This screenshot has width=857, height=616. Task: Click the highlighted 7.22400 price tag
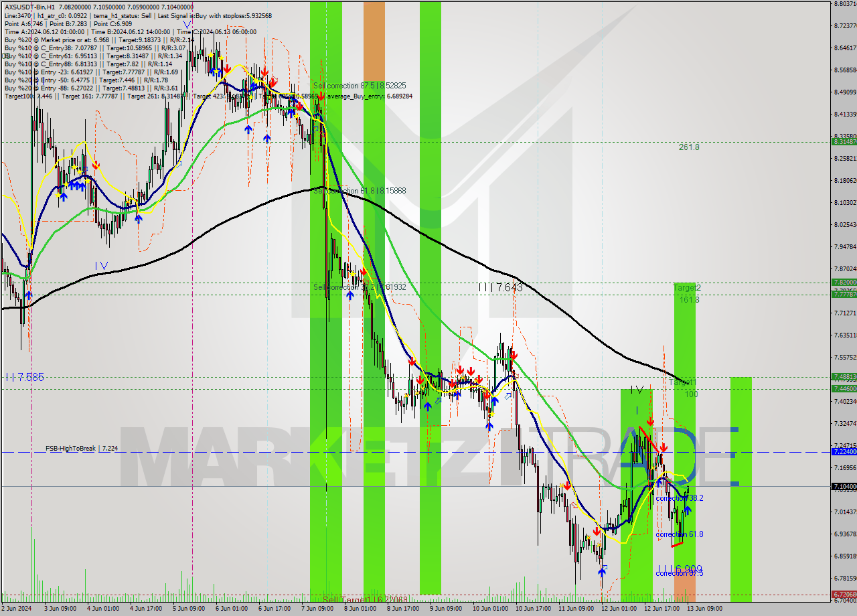pyautogui.click(x=844, y=452)
